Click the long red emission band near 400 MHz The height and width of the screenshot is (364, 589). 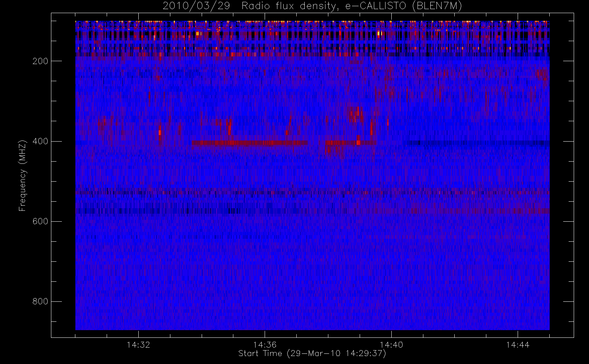point(250,143)
